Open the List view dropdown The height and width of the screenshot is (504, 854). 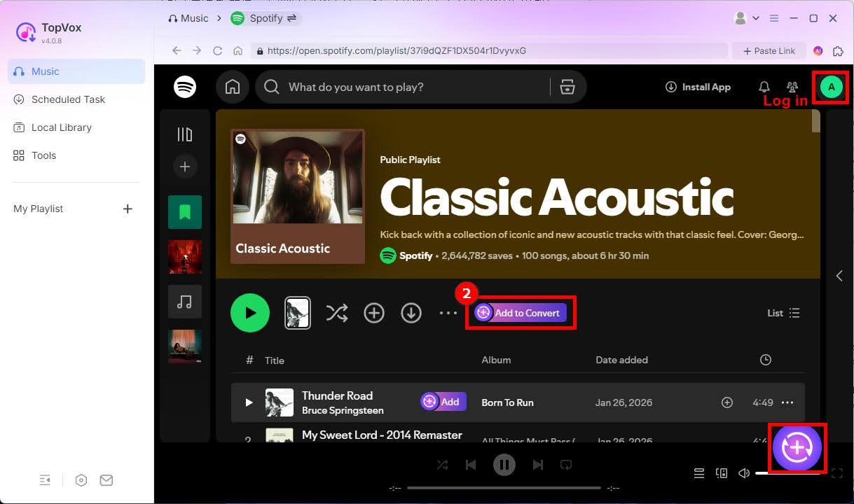pyautogui.click(x=783, y=313)
